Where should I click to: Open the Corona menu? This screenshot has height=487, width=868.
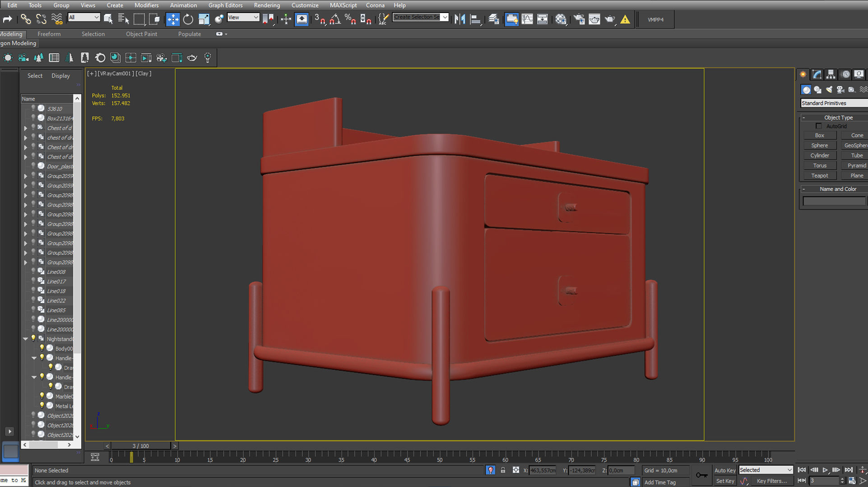point(375,5)
